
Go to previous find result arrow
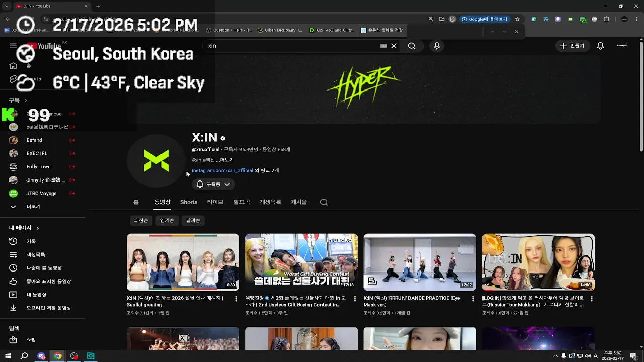[492, 32]
